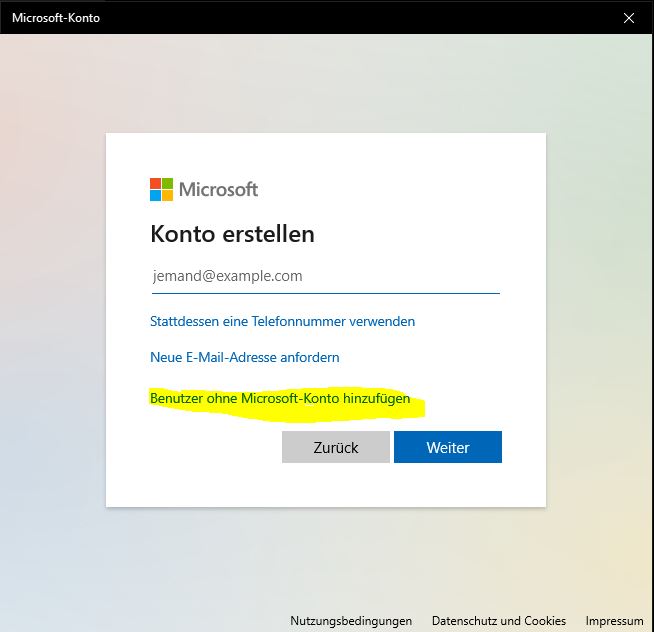The width and height of the screenshot is (654, 632).
Task: Click the email address input field
Action: tap(326, 276)
